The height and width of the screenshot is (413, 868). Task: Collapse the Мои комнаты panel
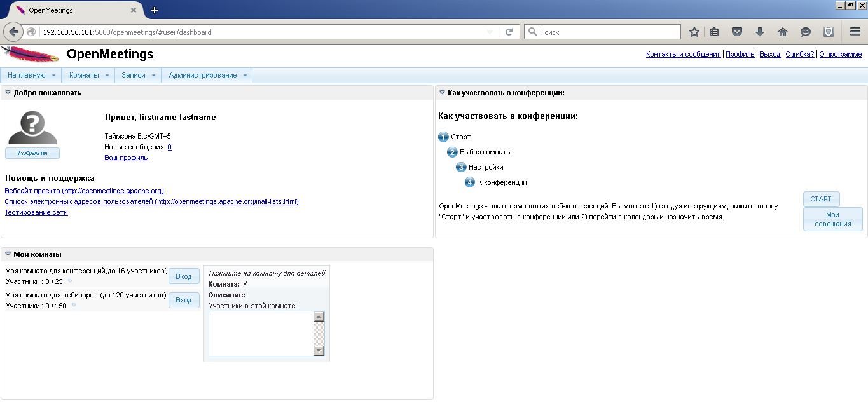[x=8, y=254]
